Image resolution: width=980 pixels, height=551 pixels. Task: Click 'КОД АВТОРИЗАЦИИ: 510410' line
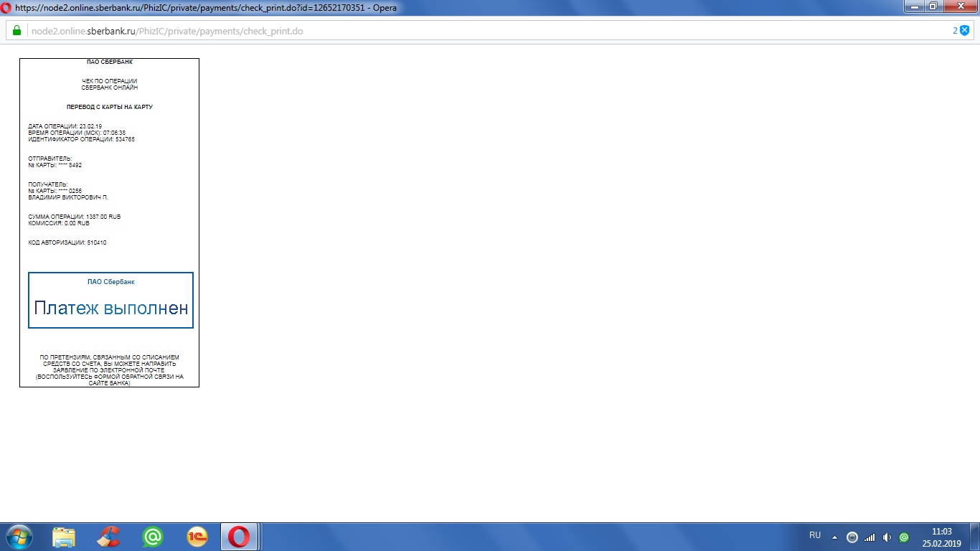pyautogui.click(x=67, y=242)
